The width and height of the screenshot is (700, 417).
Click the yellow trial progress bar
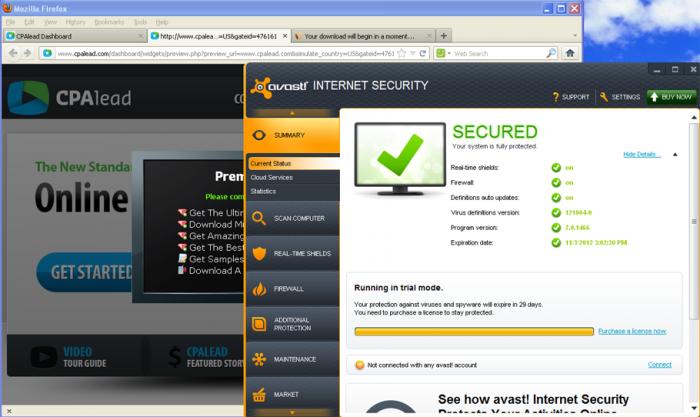point(474,331)
